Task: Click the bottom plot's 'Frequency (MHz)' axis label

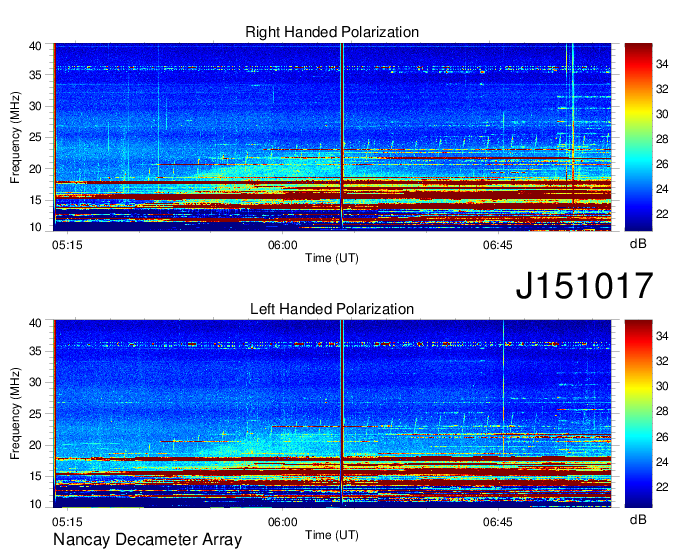Action: coord(15,414)
